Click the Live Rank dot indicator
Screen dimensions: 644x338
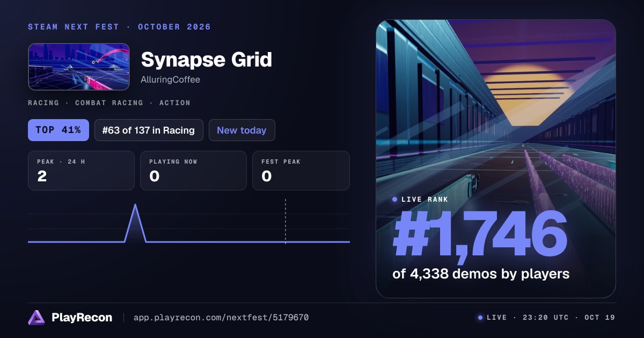[395, 199]
